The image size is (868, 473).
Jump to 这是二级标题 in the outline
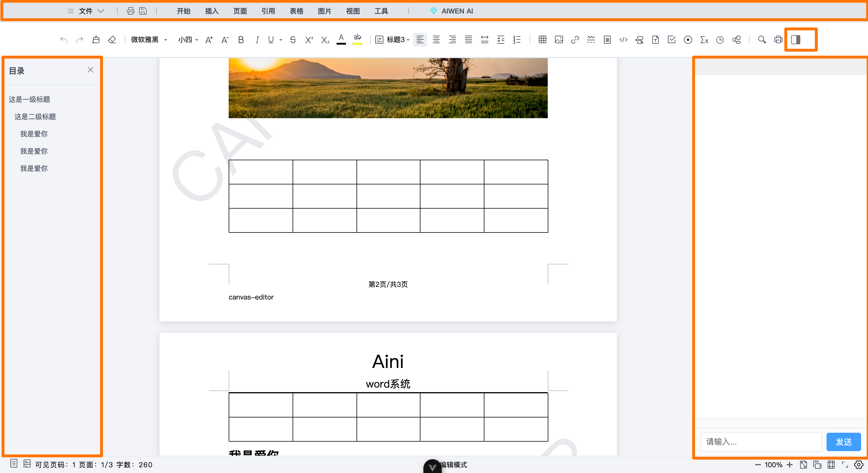[35, 117]
